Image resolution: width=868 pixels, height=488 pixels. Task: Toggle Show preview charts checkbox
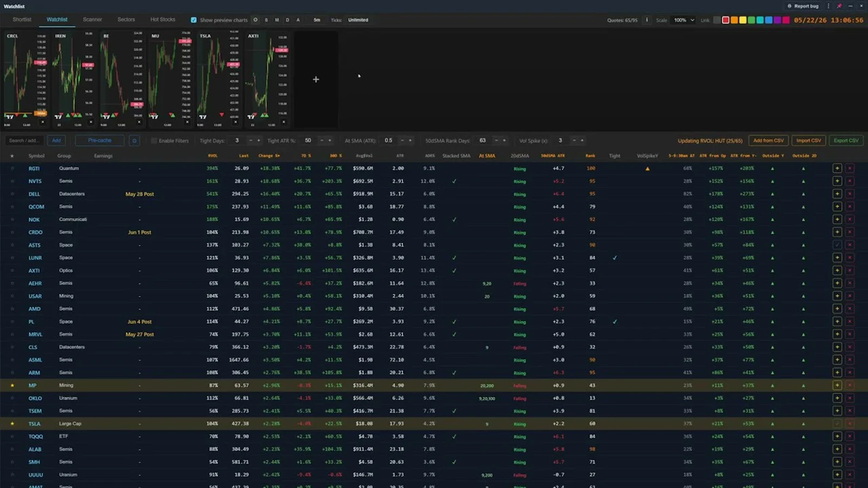coord(194,20)
